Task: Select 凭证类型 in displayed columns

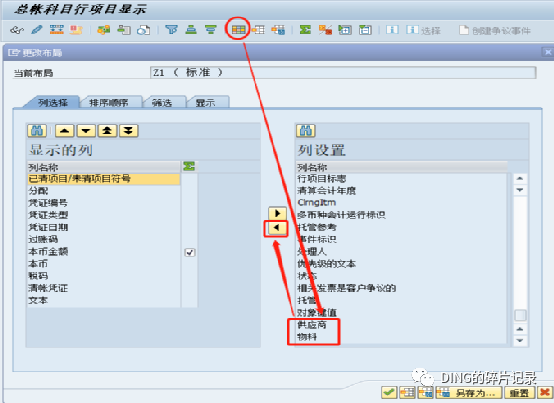Action: (x=104, y=215)
